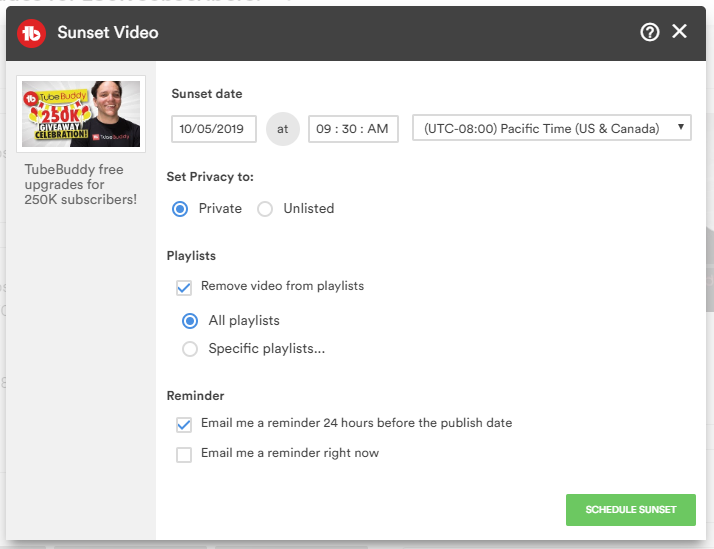Click the TubeBuddy logo icon in header
The image size is (714, 549).
click(33, 33)
